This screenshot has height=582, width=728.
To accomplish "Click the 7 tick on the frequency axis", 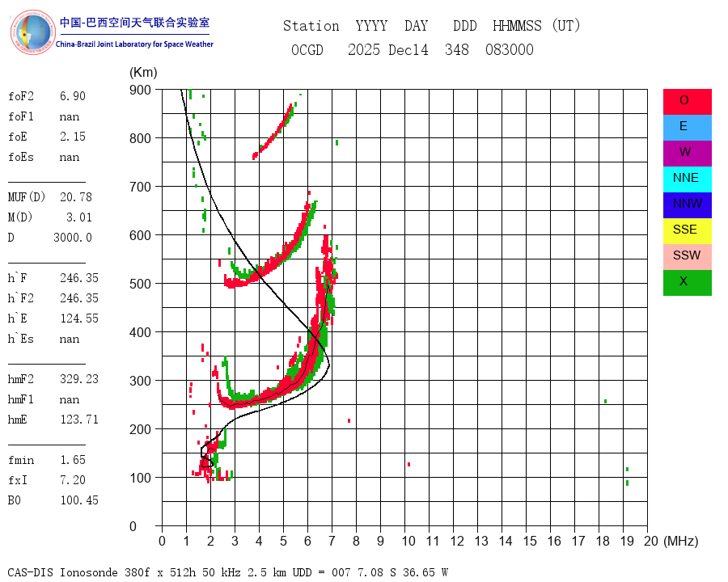I will point(332,541).
